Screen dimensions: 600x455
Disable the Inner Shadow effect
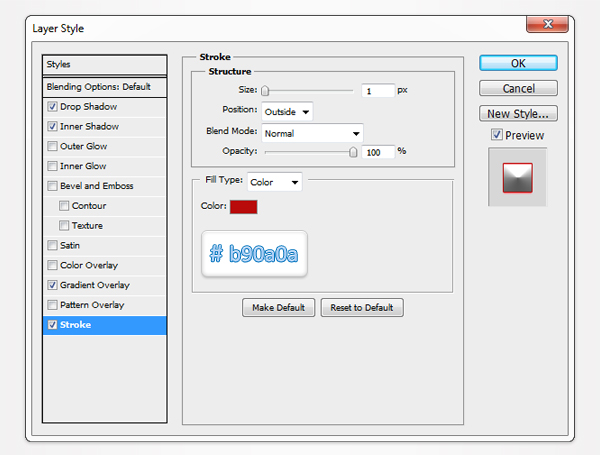coord(52,126)
